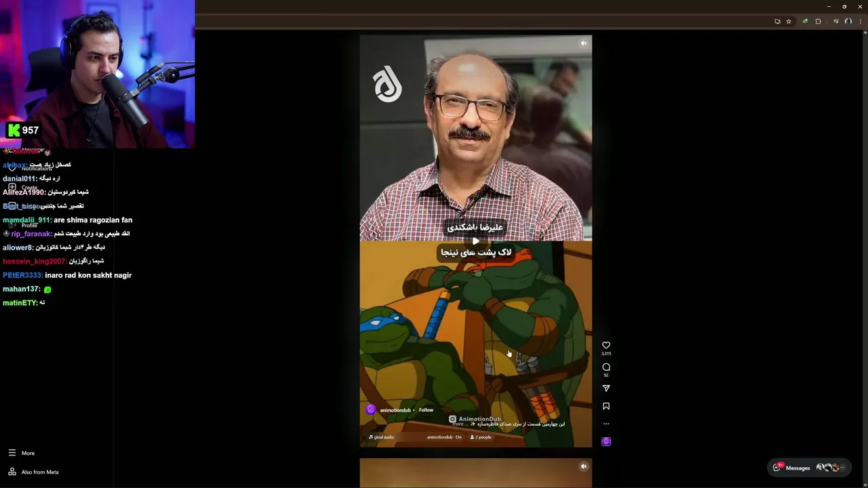
Task: Follow the animotiondub account
Action: 426,410
